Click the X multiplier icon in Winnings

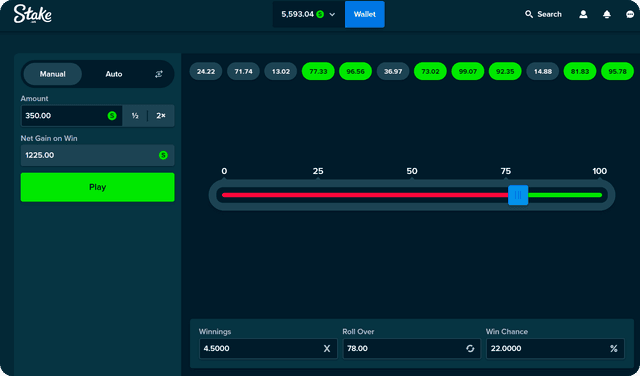[x=327, y=349]
